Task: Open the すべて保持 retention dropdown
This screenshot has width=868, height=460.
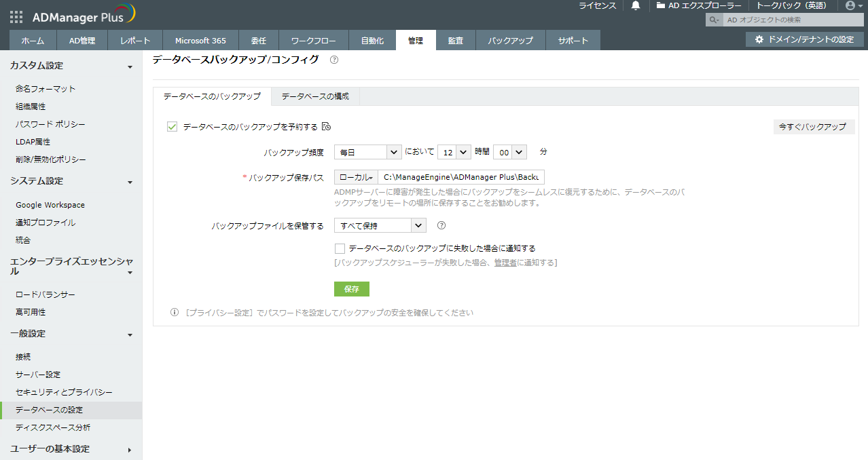Action: pyautogui.click(x=380, y=225)
